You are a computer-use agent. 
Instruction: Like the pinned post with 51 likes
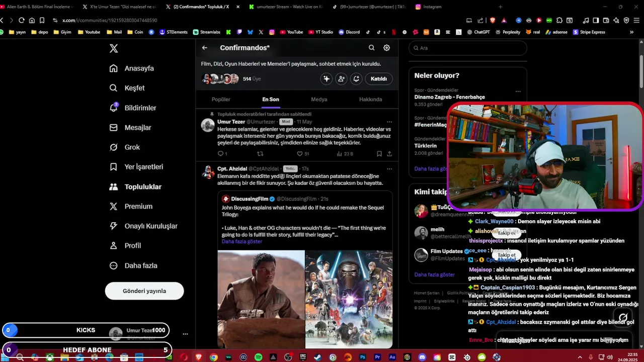[303, 154]
